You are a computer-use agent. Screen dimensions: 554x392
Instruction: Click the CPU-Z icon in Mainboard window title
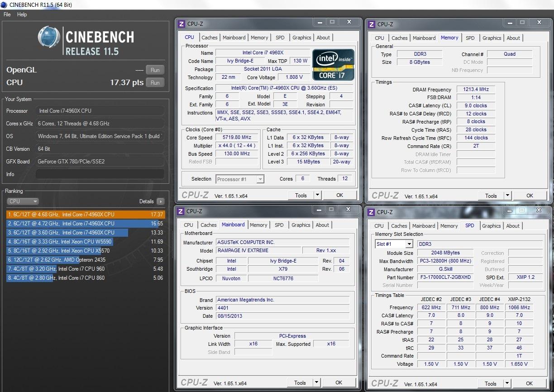[181, 211]
